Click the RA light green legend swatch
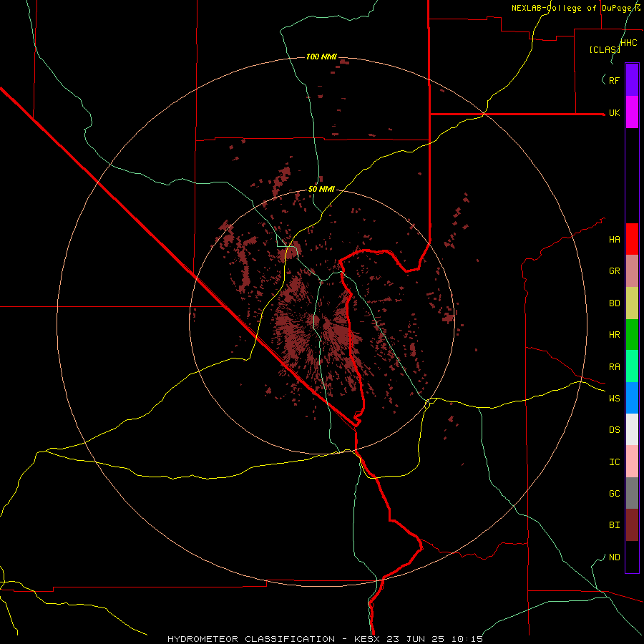This screenshot has width=644, height=644. point(632,366)
